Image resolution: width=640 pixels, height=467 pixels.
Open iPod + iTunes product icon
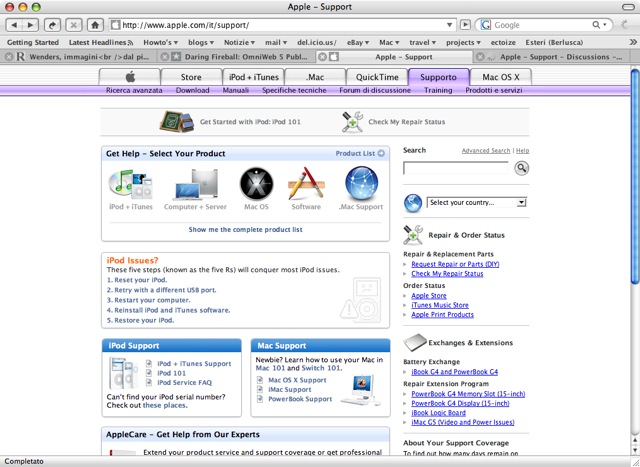(x=131, y=183)
